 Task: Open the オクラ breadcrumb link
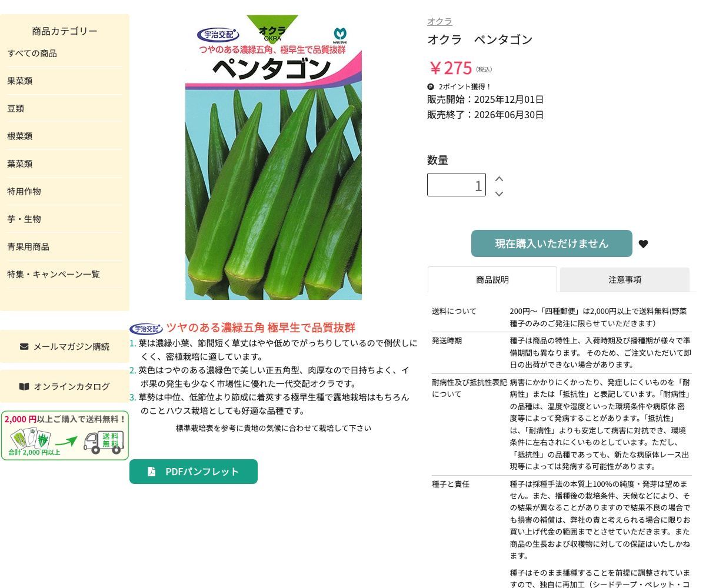(439, 21)
